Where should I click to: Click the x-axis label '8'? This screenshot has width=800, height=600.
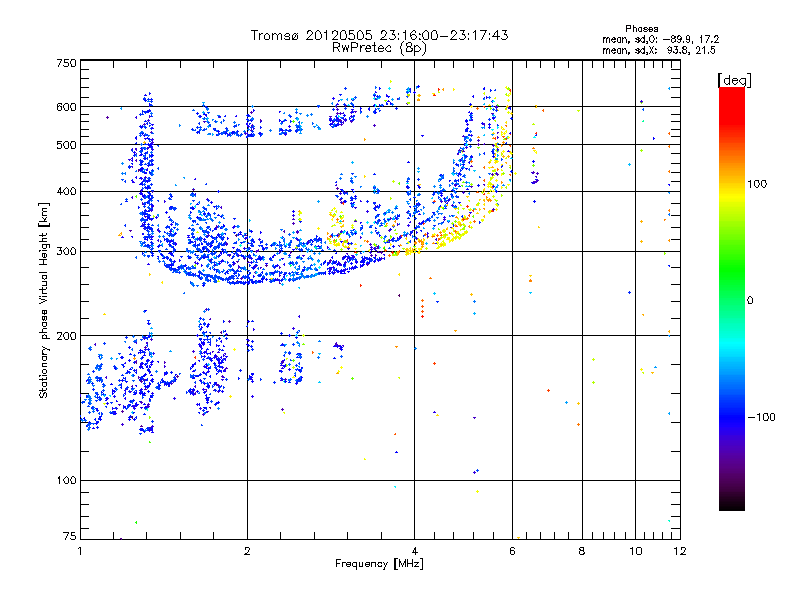582,551
